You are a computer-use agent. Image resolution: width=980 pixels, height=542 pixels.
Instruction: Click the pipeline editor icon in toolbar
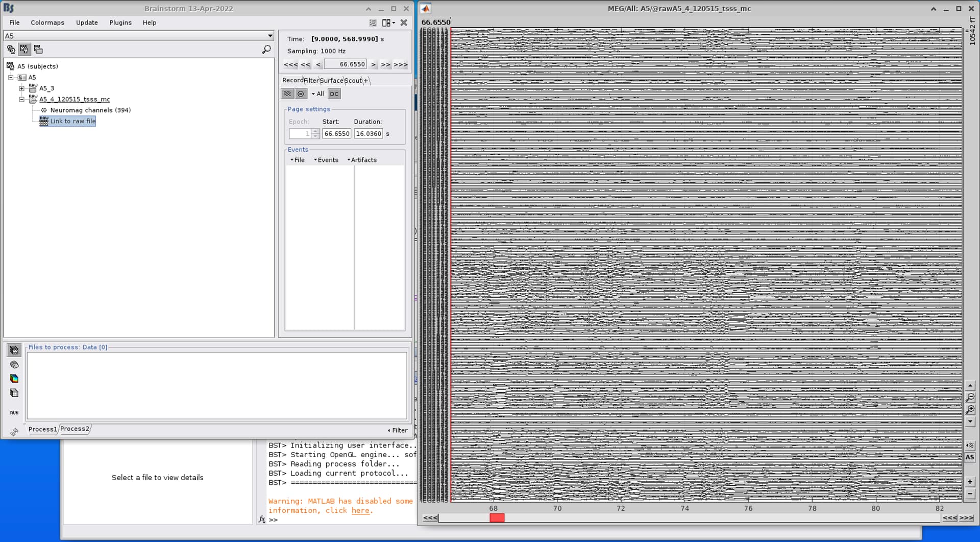373,23
